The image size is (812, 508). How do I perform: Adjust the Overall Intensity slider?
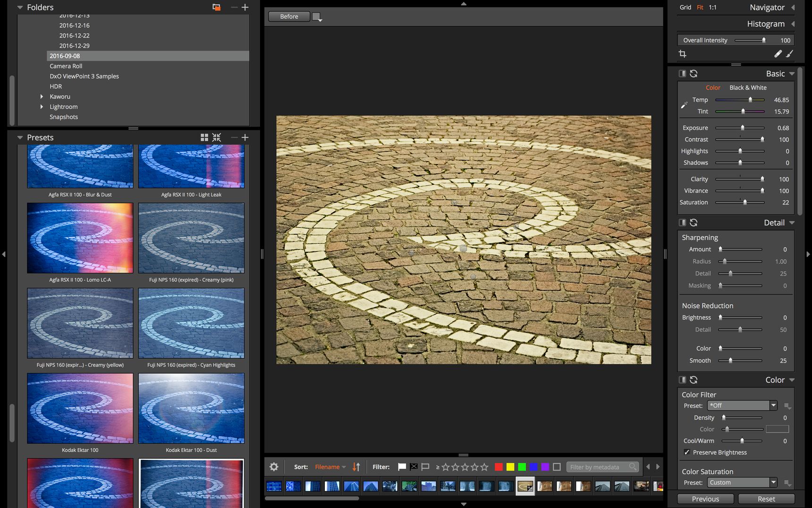(x=750, y=40)
